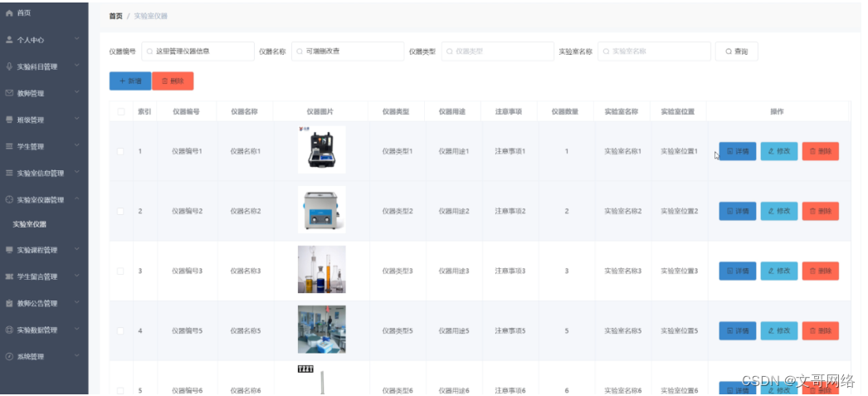
Task: Click the person icon beside 个人中心
Action: pos(9,40)
